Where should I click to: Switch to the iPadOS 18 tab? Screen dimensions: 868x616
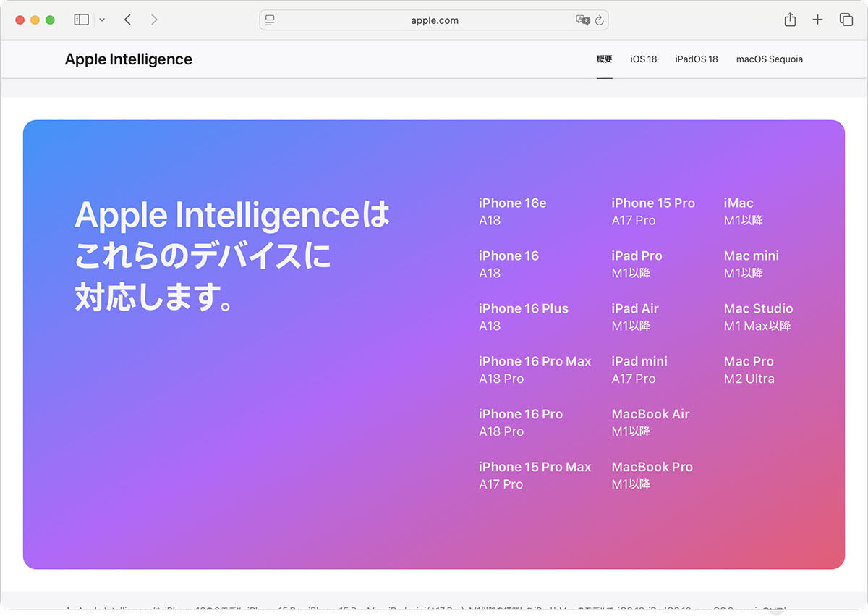[697, 59]
